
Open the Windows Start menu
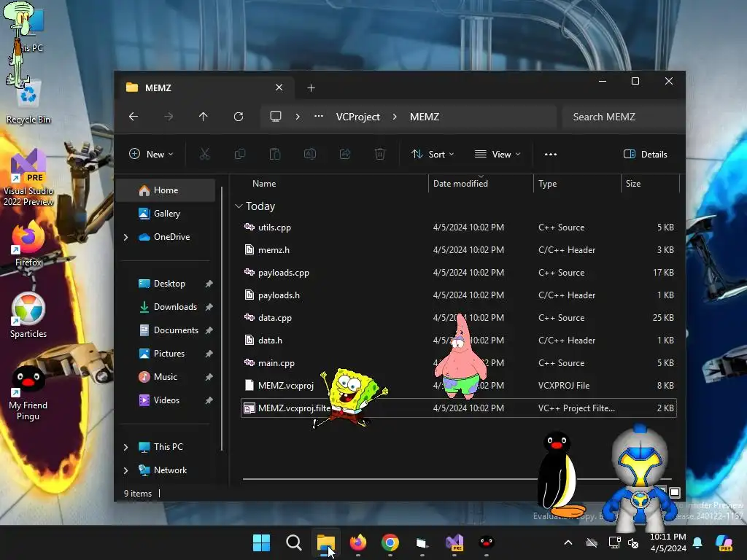click(x=262, y=542)
